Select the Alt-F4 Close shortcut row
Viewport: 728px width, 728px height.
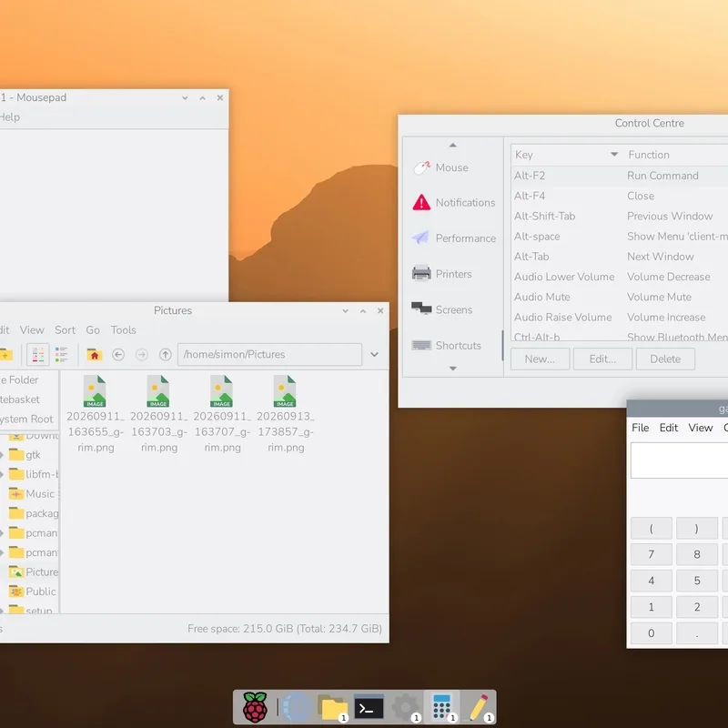620,196
